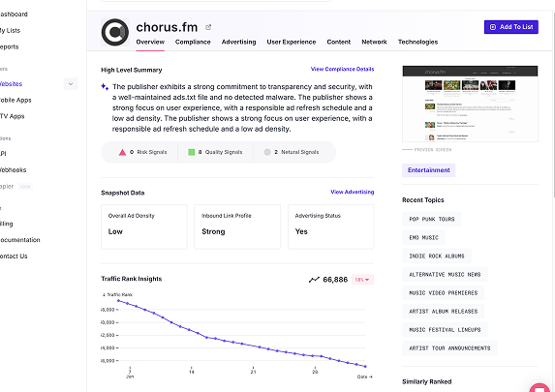Screen dimensions: 555x392
Task: Open the Technologies tab
Action: point(417,42)
